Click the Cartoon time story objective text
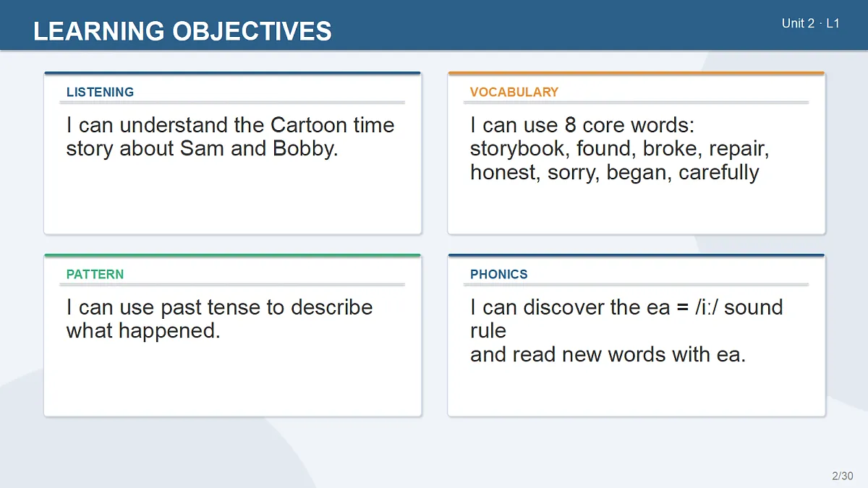Screen dimensions: 868x488 point(230,137)
